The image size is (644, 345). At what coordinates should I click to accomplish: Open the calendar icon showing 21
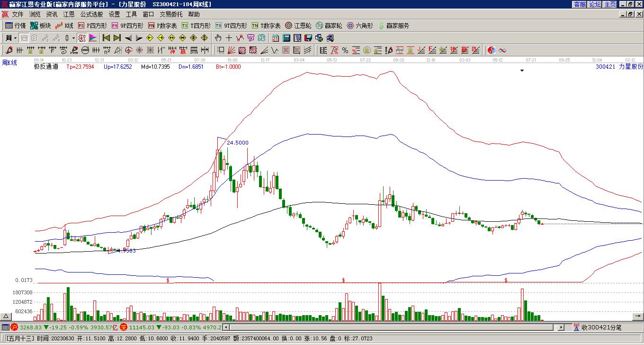pyautogui.click(x=276, y=38)
